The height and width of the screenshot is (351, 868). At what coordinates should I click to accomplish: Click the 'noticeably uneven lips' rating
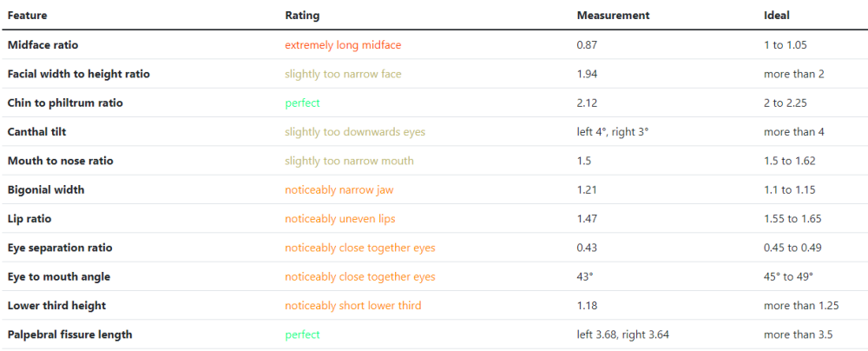(x=340, y=218)
